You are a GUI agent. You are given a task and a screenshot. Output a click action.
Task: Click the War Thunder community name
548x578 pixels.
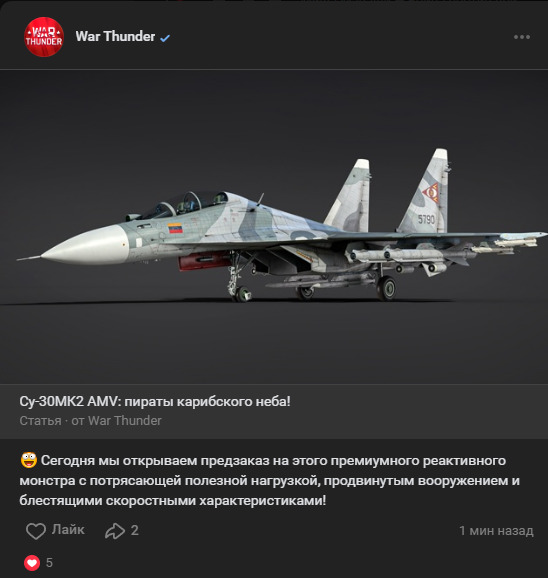click(x=115, y=36)
